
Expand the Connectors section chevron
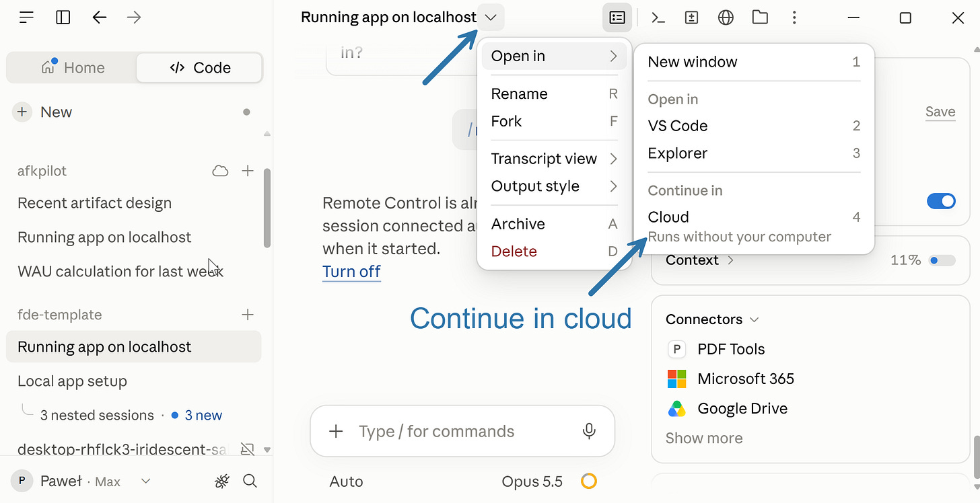pyautogui.click(x=754, y=319)
